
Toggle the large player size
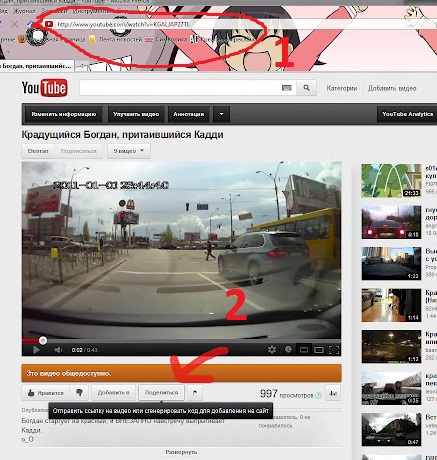[319, 350]
